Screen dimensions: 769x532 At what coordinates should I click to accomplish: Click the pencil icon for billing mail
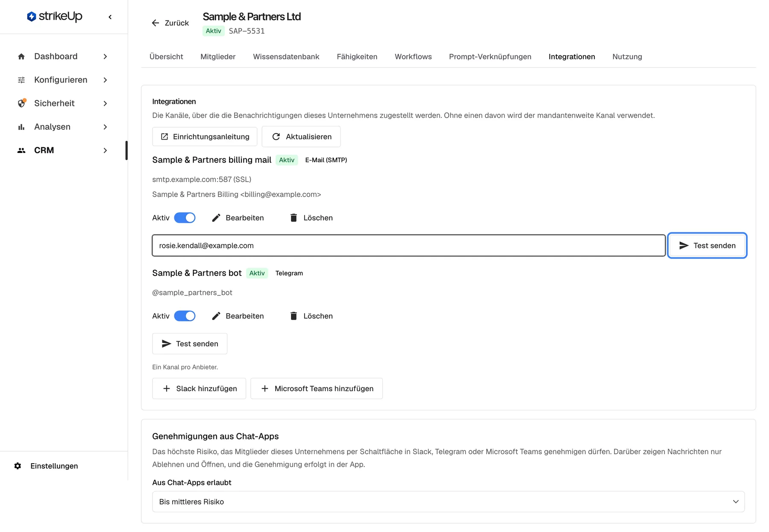pos(216,218)
